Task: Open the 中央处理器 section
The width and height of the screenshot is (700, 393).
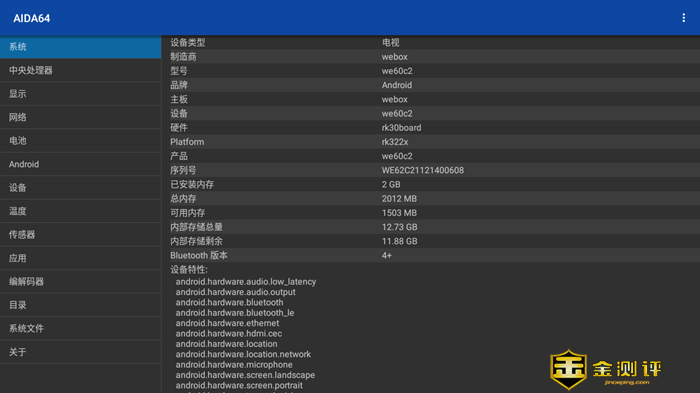Action: [80, 71]
